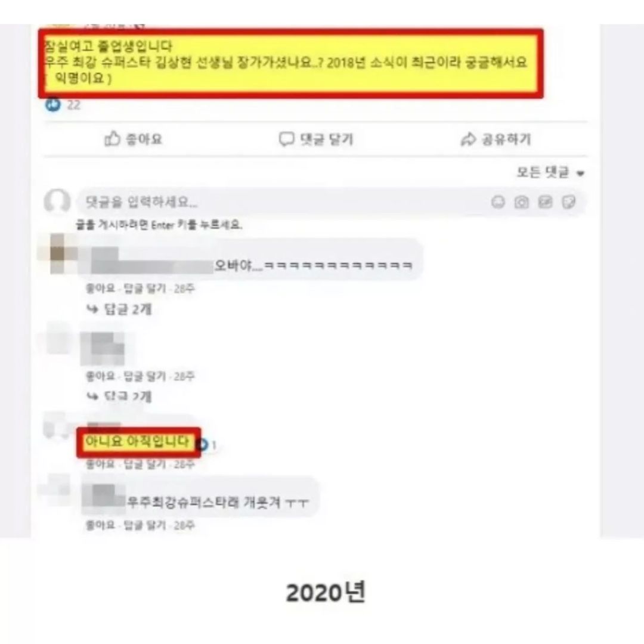This screenshot has height=644, width=644.
Task: Open the 모든 댓글 sorting dropdown
Action: pyautogui.click(x=550, y=172)
